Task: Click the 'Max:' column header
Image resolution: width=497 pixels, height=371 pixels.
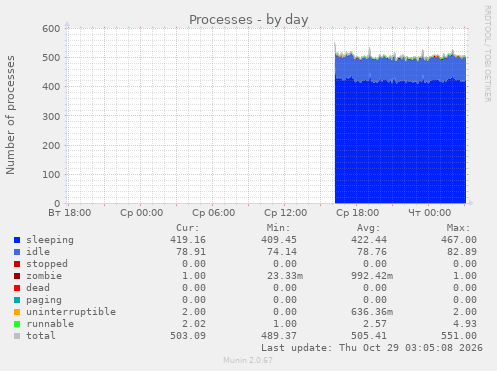Action: 458,228
